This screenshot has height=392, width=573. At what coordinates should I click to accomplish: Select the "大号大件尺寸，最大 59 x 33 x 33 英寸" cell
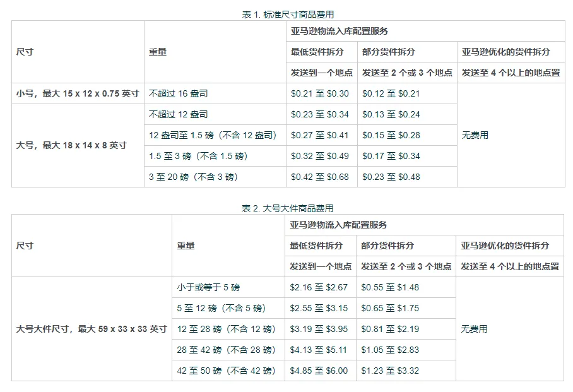tap(92, 329)
